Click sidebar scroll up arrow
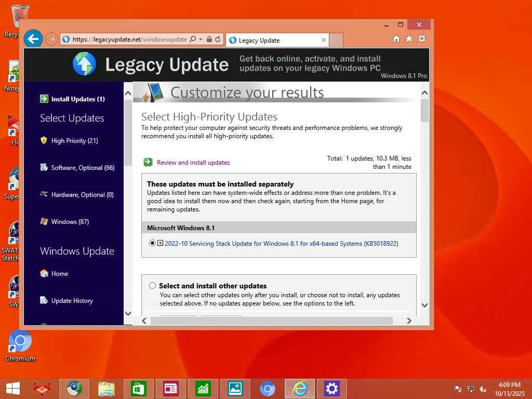Screen dimensions: 532x399 (128, 94)
